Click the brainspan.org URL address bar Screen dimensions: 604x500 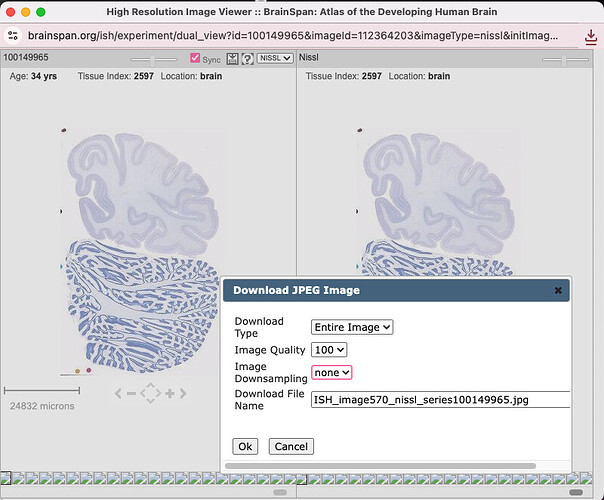[293, 36]
